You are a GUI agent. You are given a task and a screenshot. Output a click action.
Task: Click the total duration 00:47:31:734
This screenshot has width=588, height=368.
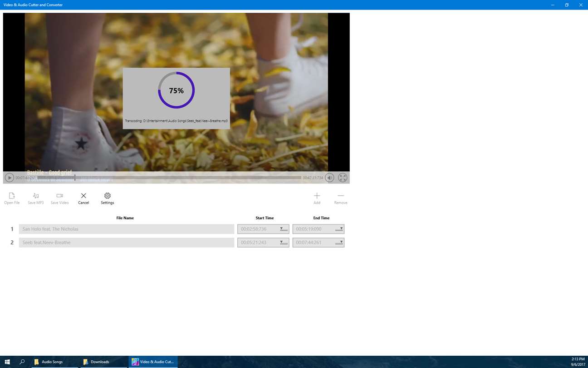click(x=313, y=178)
